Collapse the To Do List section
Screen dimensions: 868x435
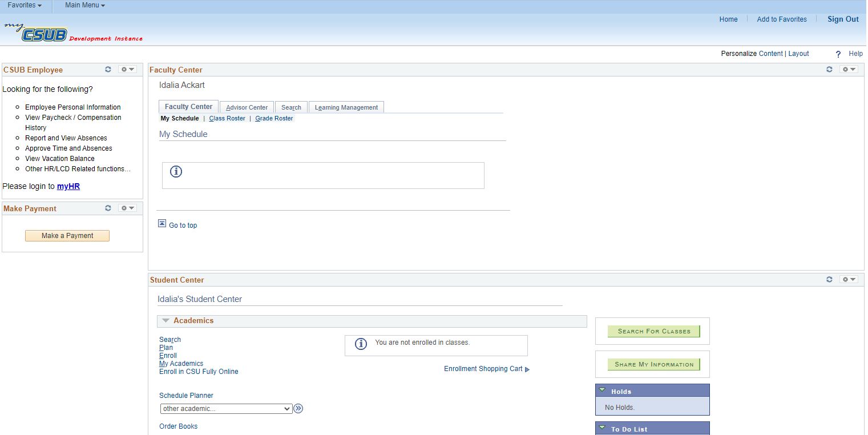pos(602,428)
